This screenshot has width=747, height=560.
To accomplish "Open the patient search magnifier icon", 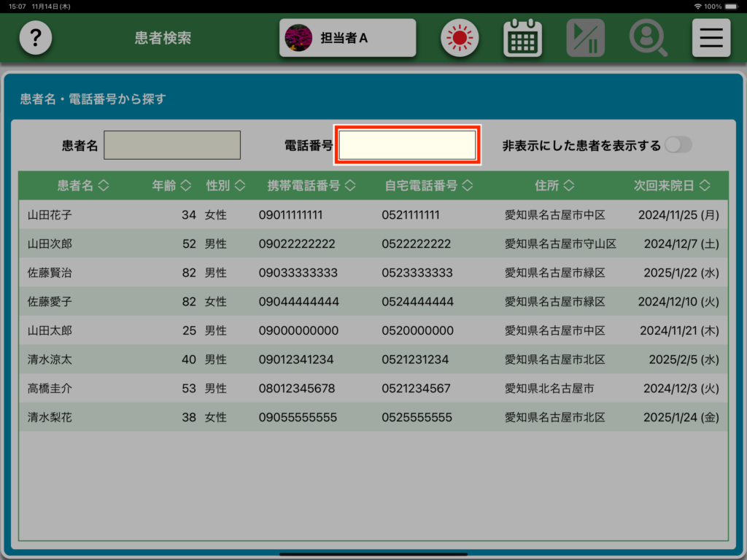I will point(648,38).
